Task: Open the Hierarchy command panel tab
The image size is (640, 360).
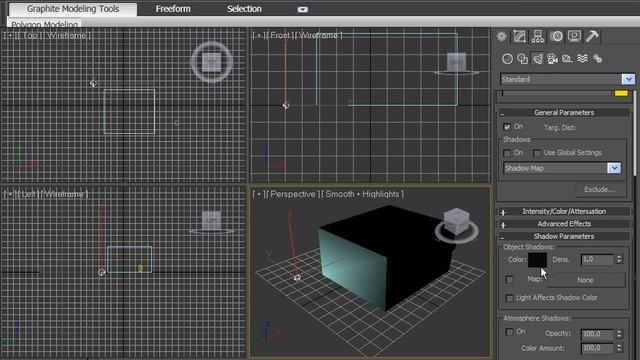Action: [x=538, y=37]
